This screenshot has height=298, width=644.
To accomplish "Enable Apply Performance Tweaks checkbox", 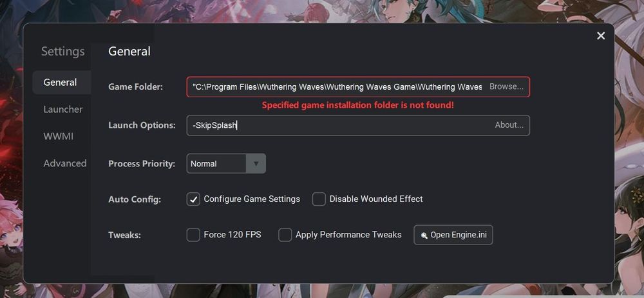I will tap(285, 235).
